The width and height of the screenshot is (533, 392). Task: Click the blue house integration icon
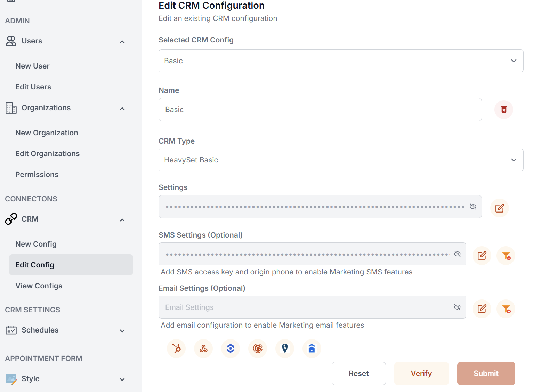[312, 349]
